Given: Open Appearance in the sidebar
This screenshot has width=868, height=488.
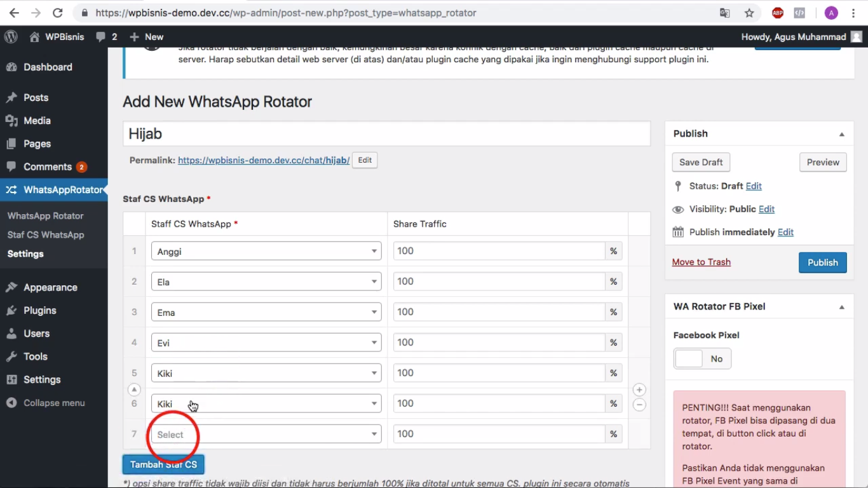Looking at the screenshot, I should pyautogui.click(x=50, y=287).
